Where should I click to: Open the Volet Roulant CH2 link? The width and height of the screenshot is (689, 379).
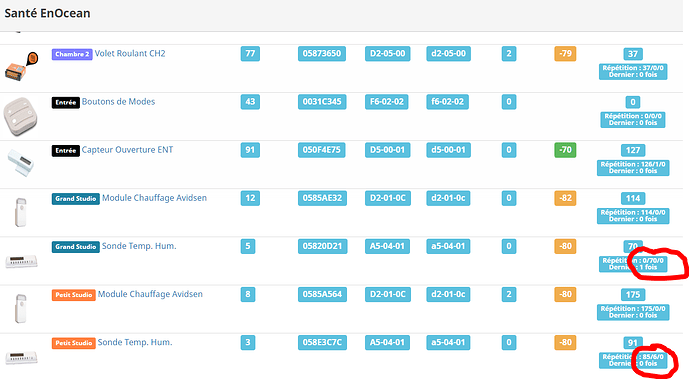pyautogui.click(x=130, y=54)
